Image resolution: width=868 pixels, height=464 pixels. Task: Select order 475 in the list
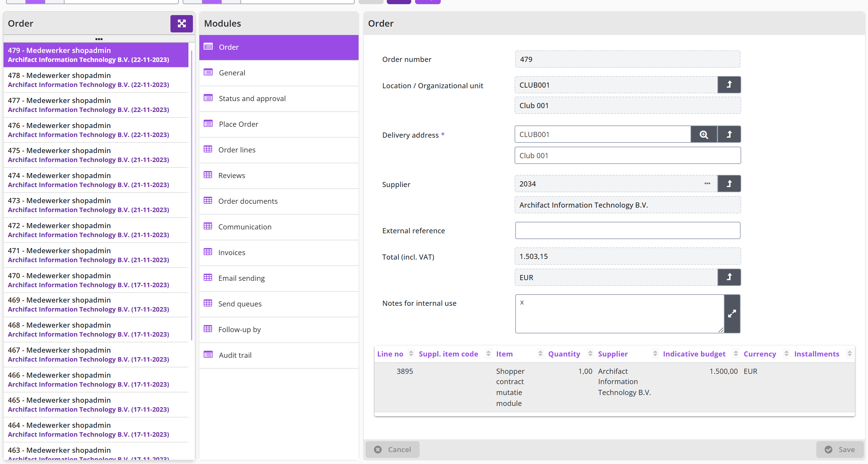point(96,155)
